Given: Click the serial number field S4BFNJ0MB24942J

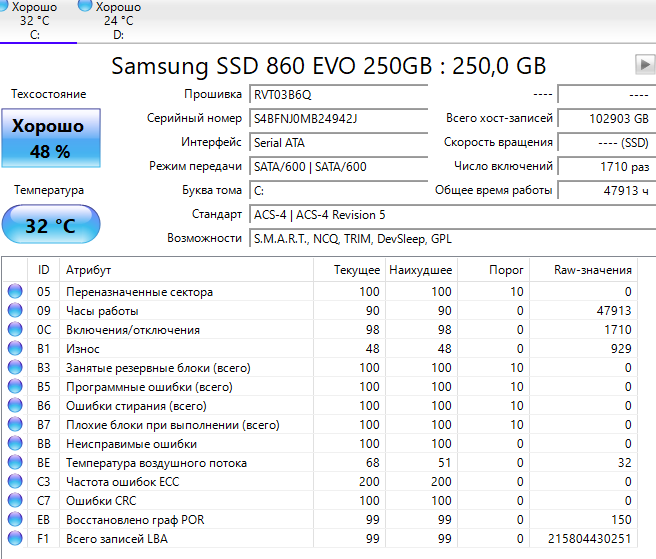Looking at the screenshot, I should pos(338,118).
